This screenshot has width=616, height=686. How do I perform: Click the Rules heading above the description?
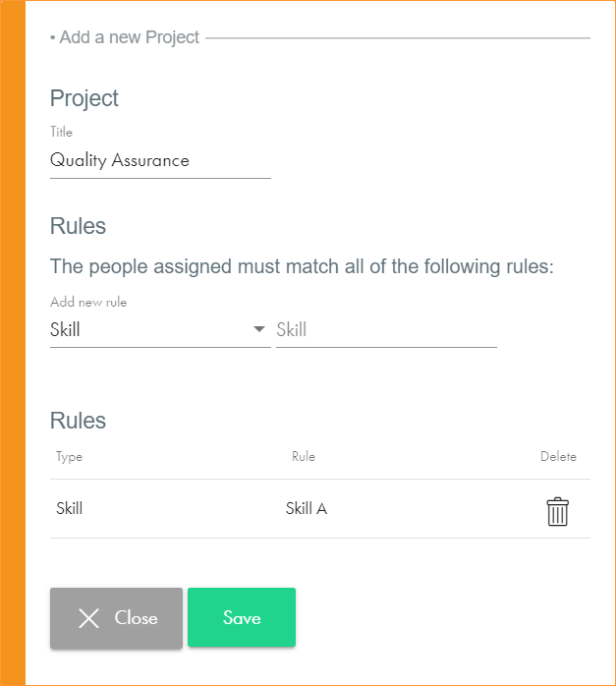(79, 226)
